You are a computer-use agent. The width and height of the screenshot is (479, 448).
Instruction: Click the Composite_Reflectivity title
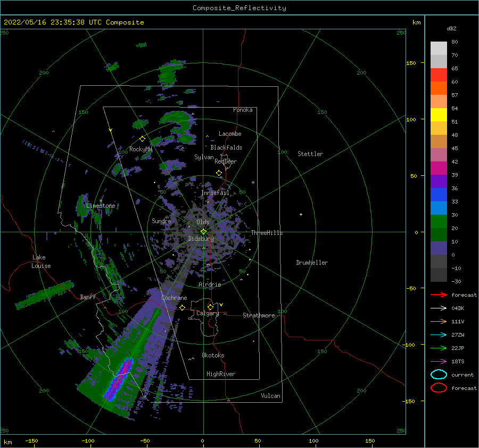click(240, 8)
